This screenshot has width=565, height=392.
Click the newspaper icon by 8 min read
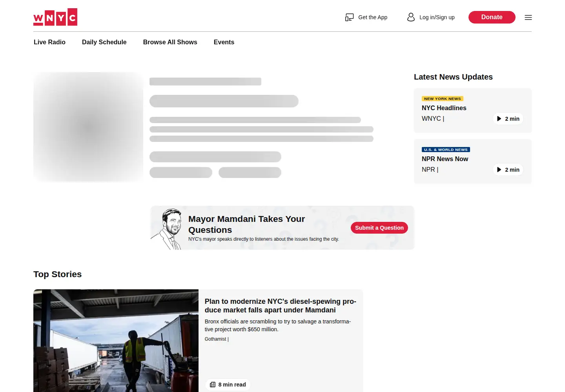point(213,385)
